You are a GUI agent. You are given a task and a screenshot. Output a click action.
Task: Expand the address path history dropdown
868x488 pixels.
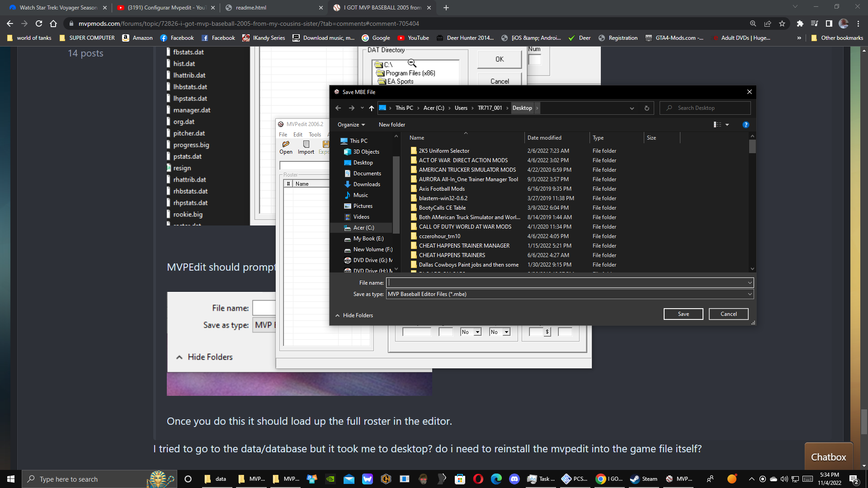point(632,108)
